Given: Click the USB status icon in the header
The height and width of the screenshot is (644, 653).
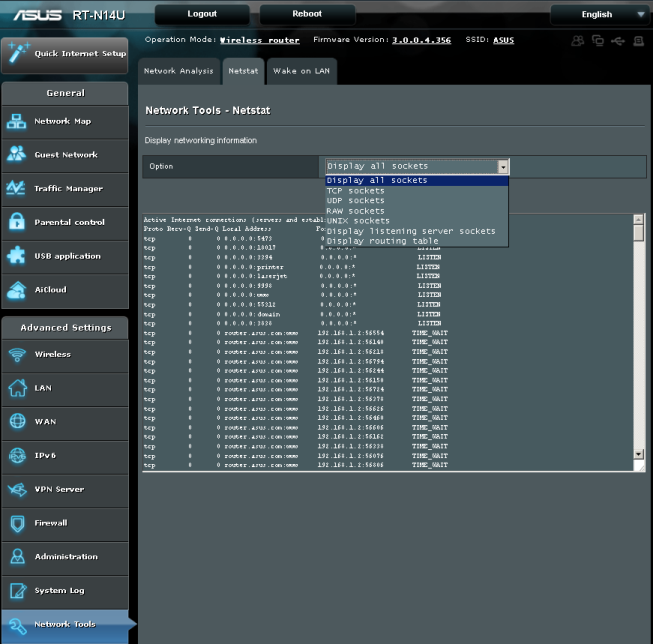Looking at the screenshot, I should pos(618,41).
